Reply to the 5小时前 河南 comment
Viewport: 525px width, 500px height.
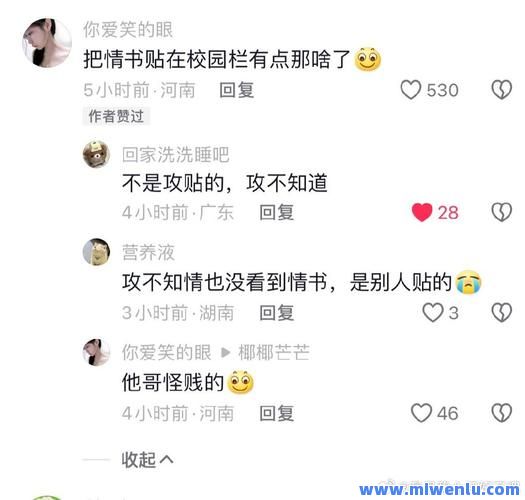[x=237, y=90]
